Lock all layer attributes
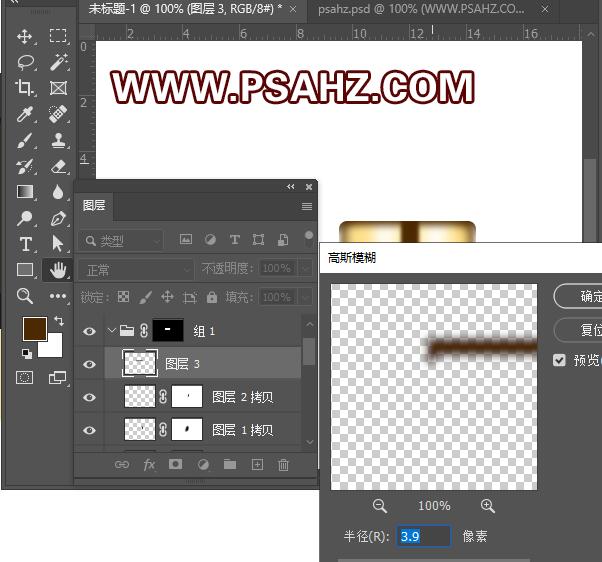 212,297
